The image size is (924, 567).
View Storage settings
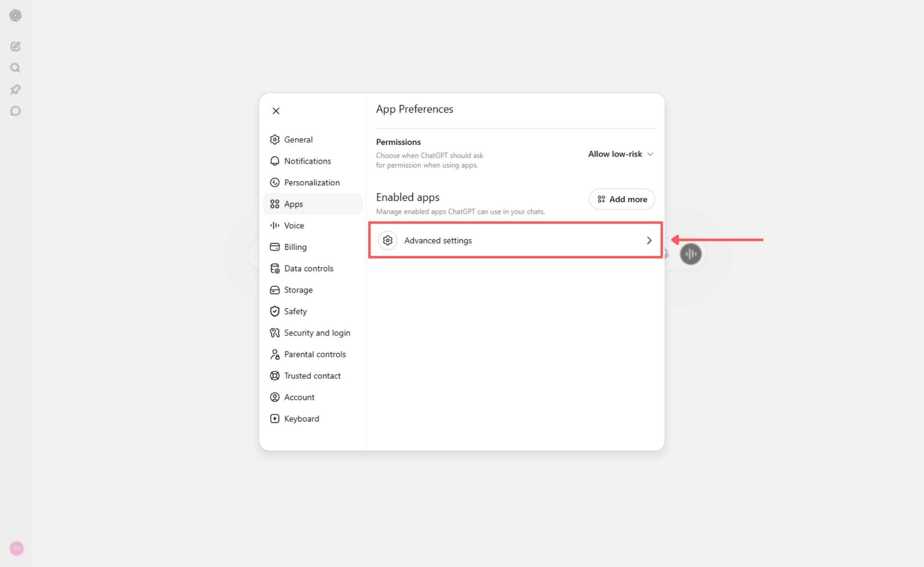pos(313,290)
